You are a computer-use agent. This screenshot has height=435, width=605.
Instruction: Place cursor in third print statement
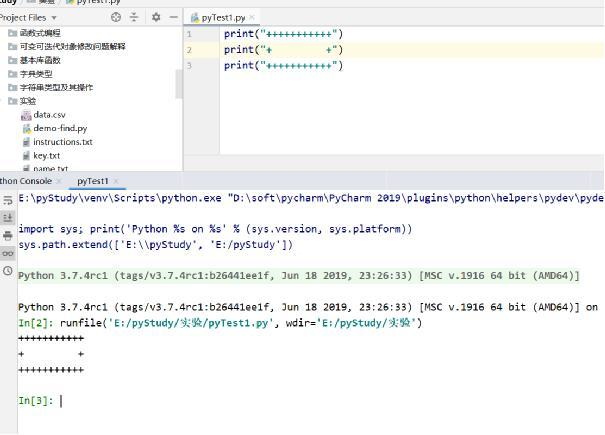pyautogui.click(x=283, y=66)
